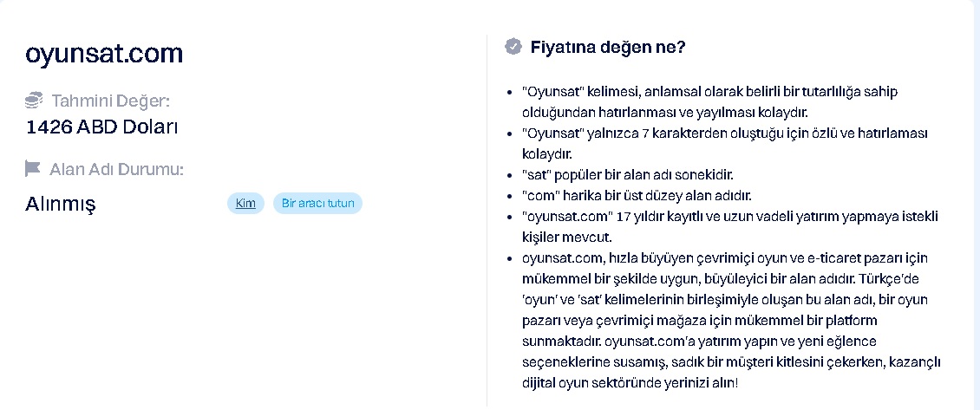Select the oyunsat.com domain heading
The image size is (980, 410).
pyautogui.click(x=104, y=54)
